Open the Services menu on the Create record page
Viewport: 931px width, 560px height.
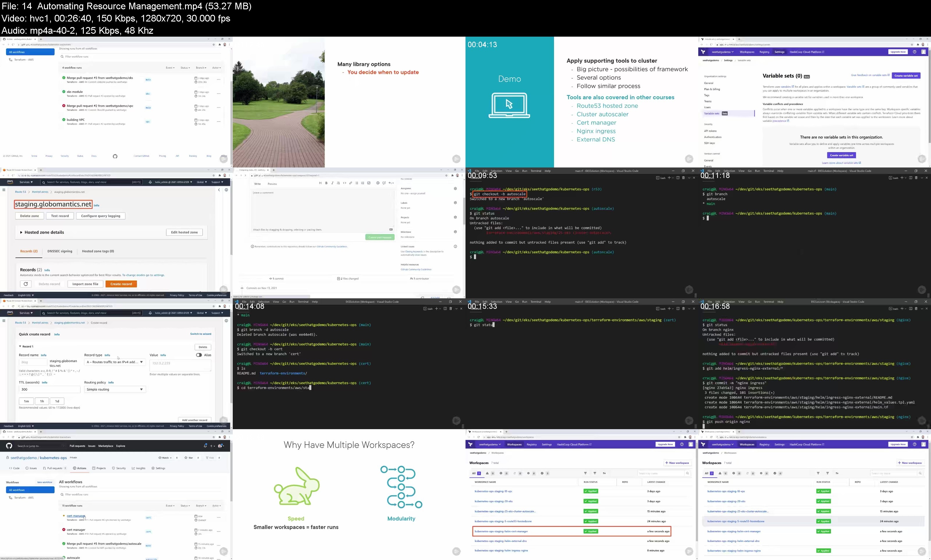click(26, 313)
